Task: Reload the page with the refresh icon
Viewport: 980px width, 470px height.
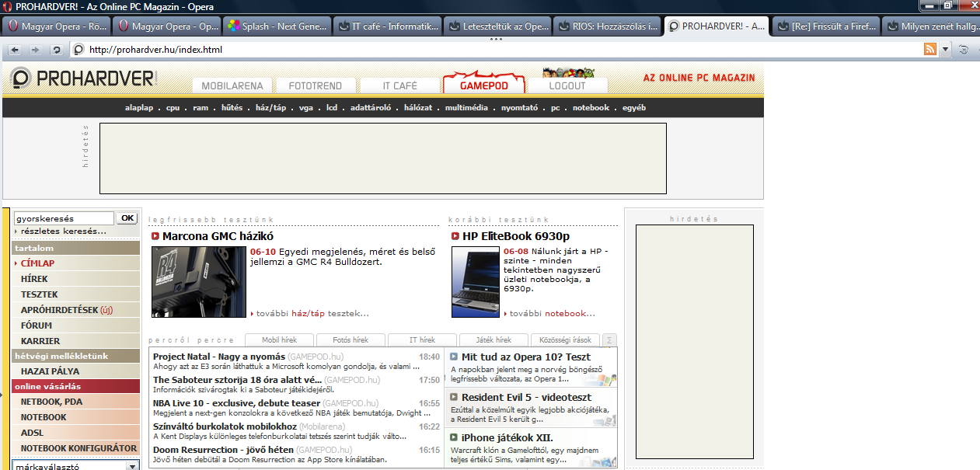Action: coord(56,50)
